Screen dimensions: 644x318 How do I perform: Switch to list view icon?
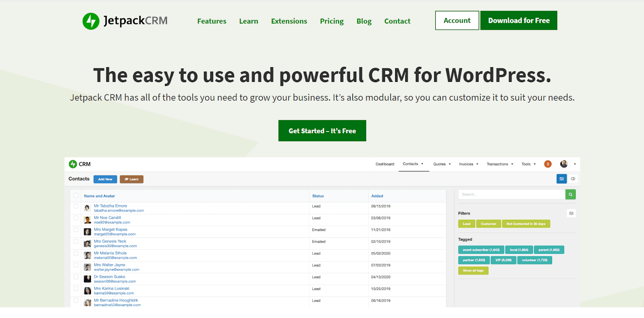coord(561,179)
